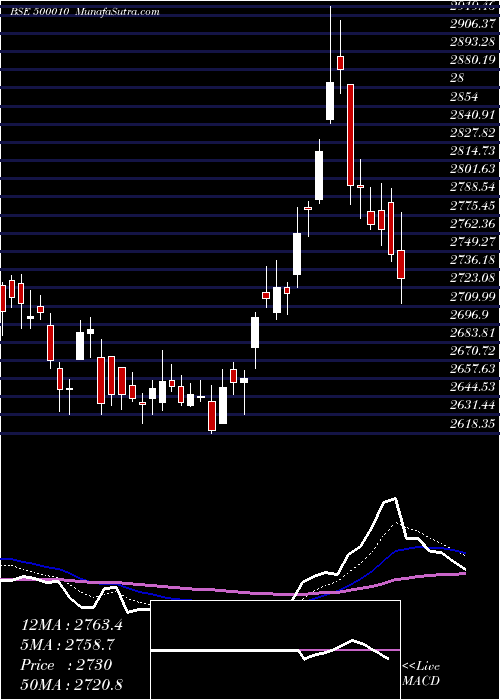Click the 12MA : 2763.4 legend entry
Screen dimensions: 500x700
[x=72, y=624]
